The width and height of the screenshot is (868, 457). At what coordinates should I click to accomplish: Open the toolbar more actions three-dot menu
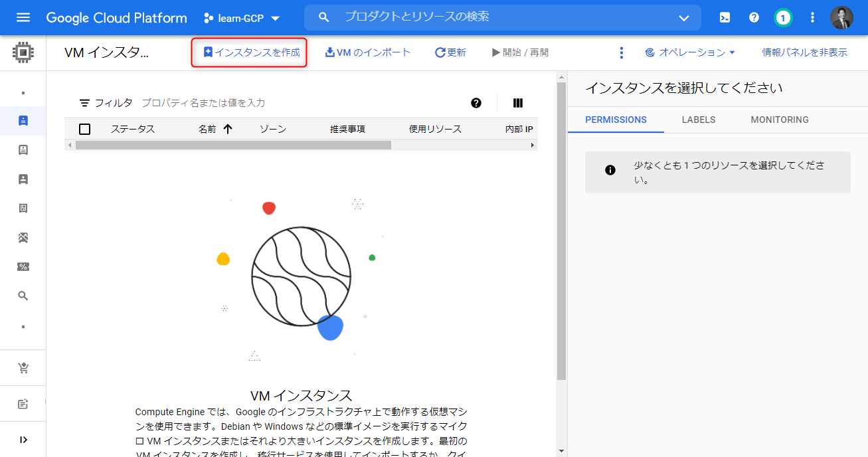[622, 52]
